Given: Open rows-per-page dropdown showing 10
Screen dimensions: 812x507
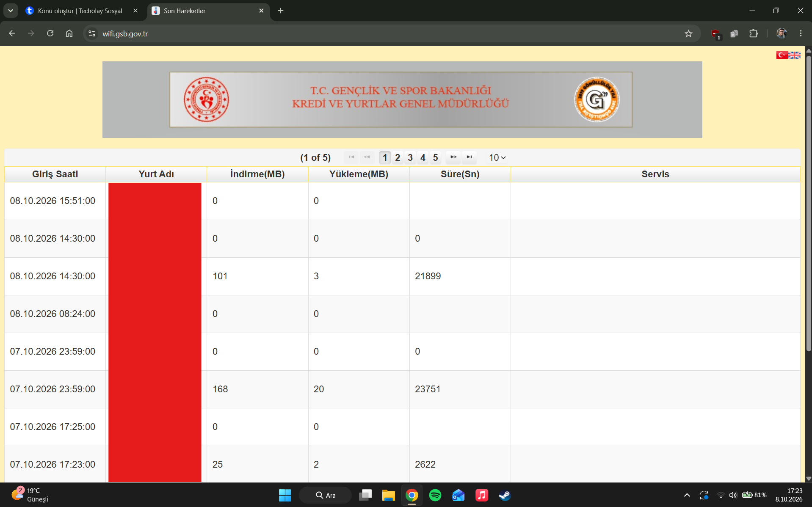Looking at the screenshot, I should [497, 157].
